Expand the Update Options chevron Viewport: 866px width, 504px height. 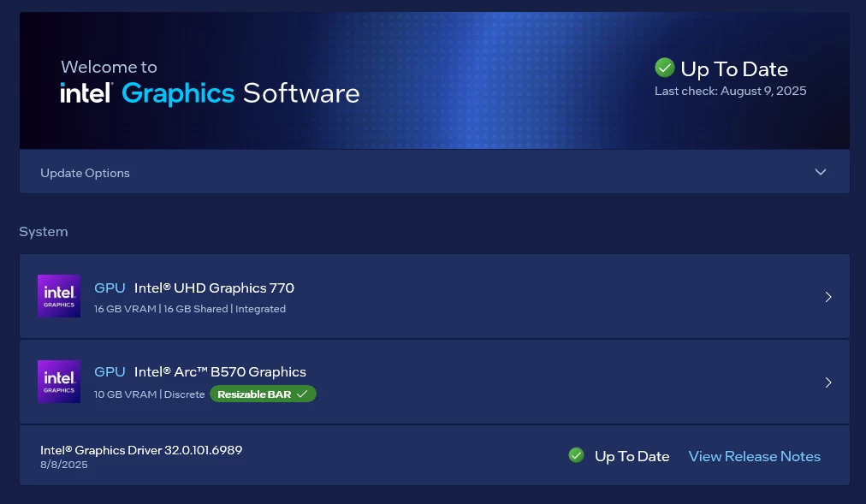tap(820, 172)
